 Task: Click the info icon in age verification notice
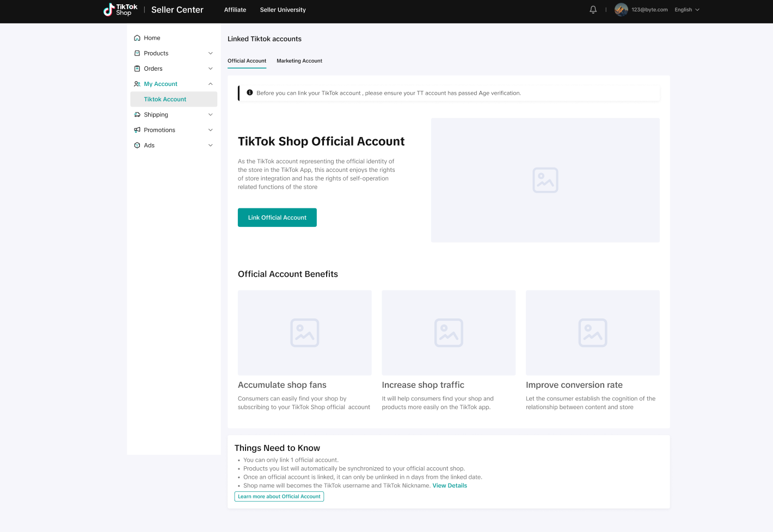point(250,92)
